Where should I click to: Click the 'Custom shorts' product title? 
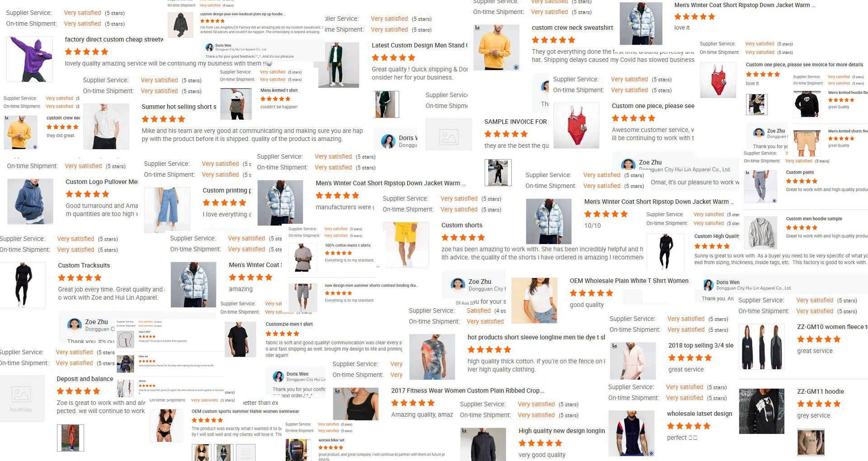pyautogui.click(x=462, y=225)
